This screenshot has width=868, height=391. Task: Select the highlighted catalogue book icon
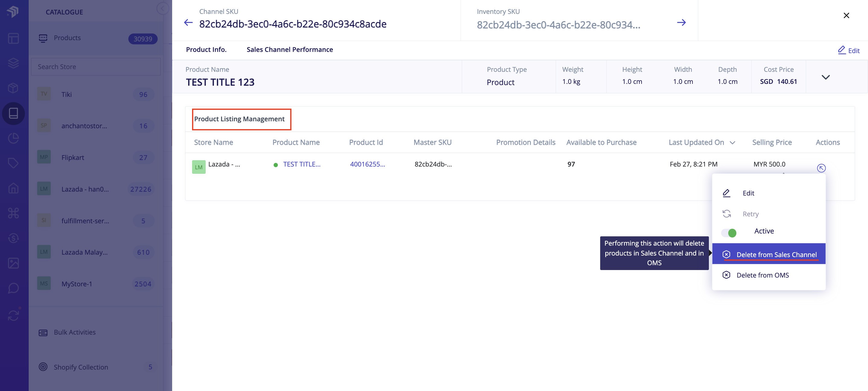click(13, 113)
